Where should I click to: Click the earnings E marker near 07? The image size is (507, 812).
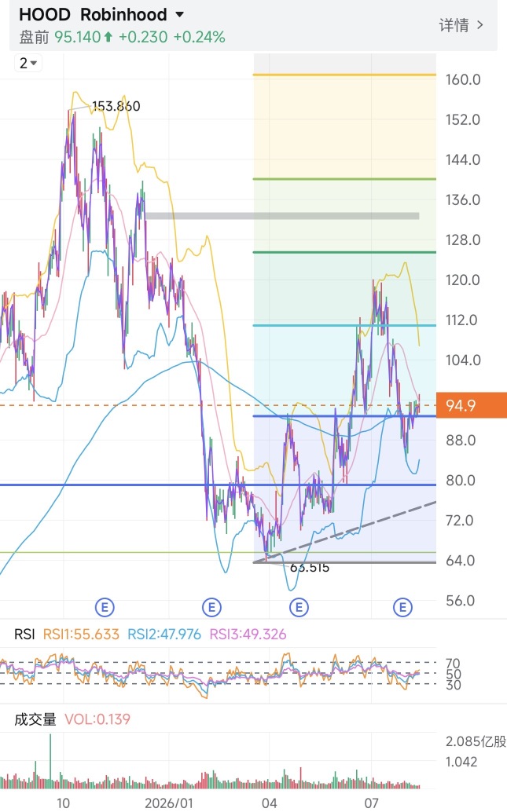coord(402,606)
